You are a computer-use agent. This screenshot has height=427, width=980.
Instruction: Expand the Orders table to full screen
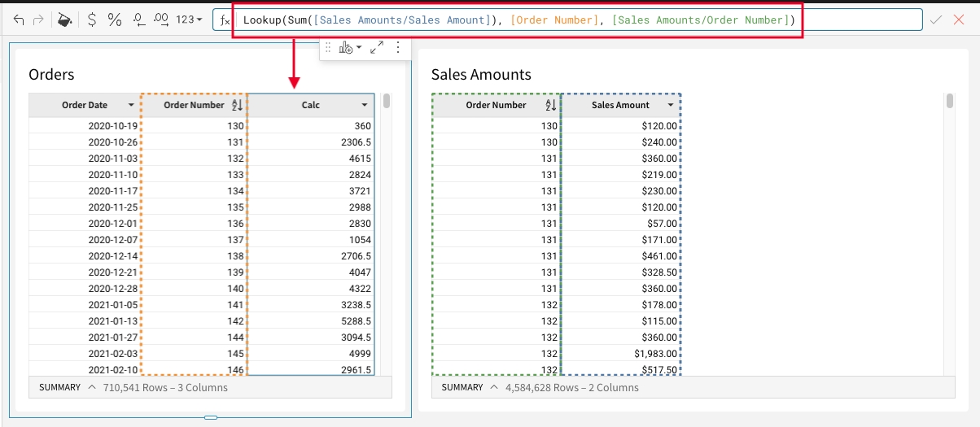(377, 48)
